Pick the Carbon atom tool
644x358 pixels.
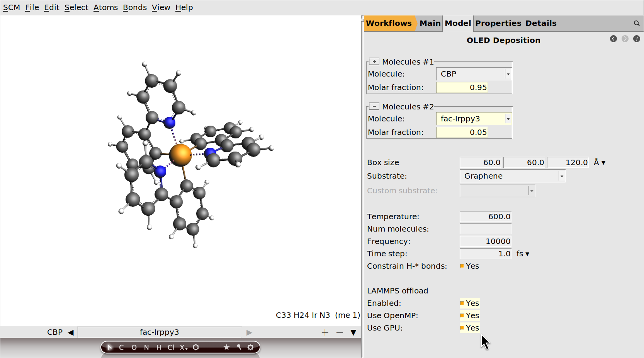[x=121, y=347]
